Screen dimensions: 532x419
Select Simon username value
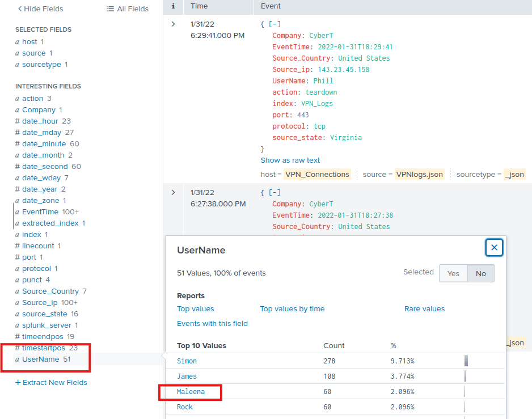coord(187,361)
